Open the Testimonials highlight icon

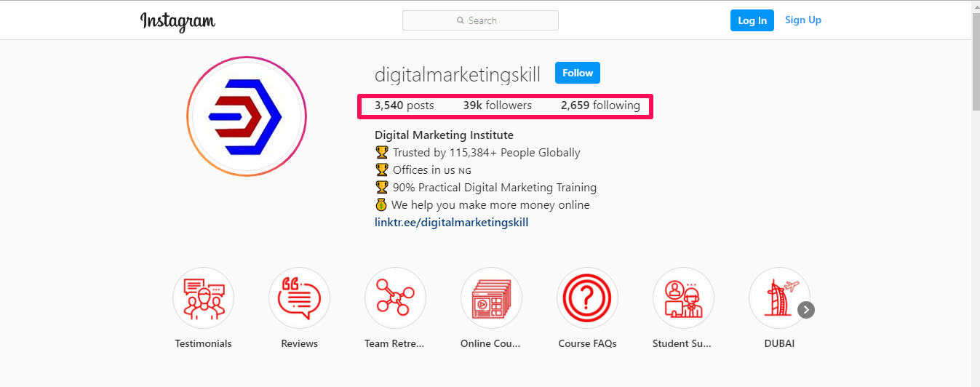(203, 298)
